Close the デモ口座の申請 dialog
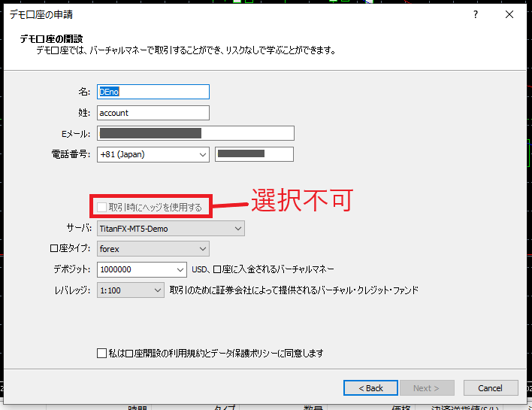The image size is (532, 410). point(509,14)
